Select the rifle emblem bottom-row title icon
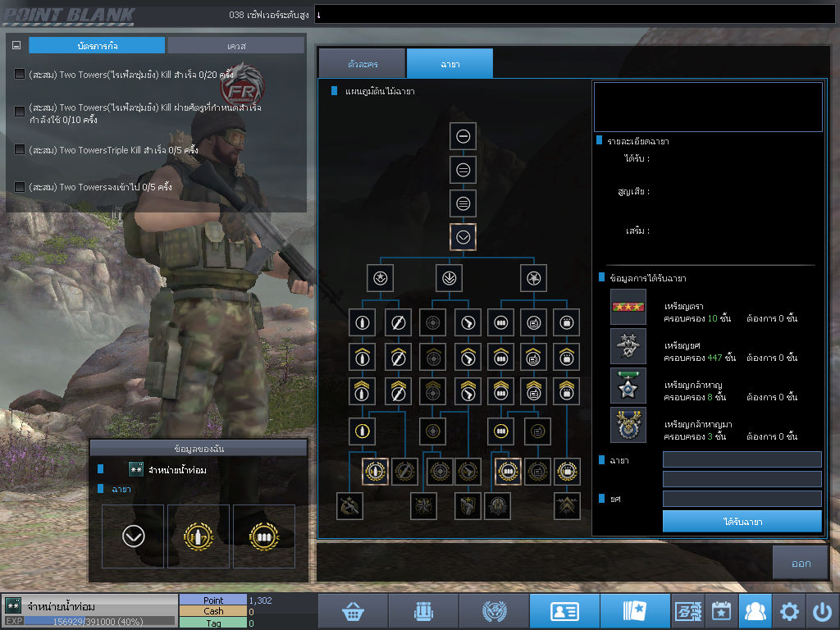Image resolution: width=840 pixels, height=630 pixels. click(349, 505)
